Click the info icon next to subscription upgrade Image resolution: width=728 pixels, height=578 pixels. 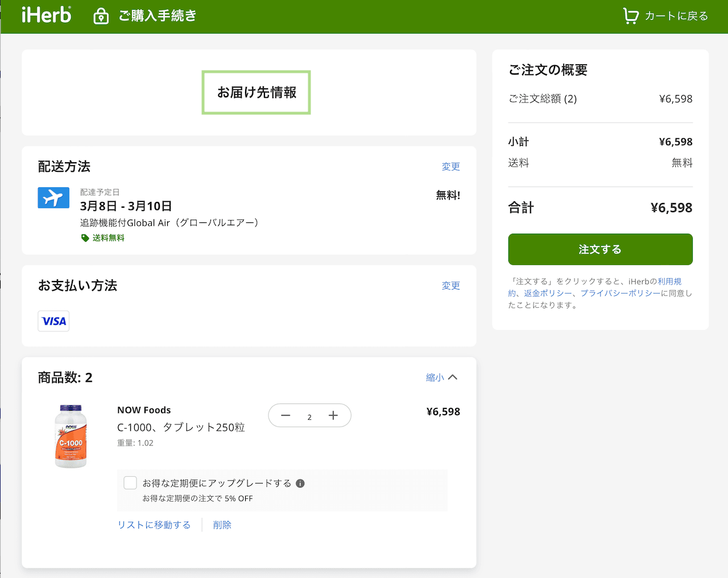(301, 482)
